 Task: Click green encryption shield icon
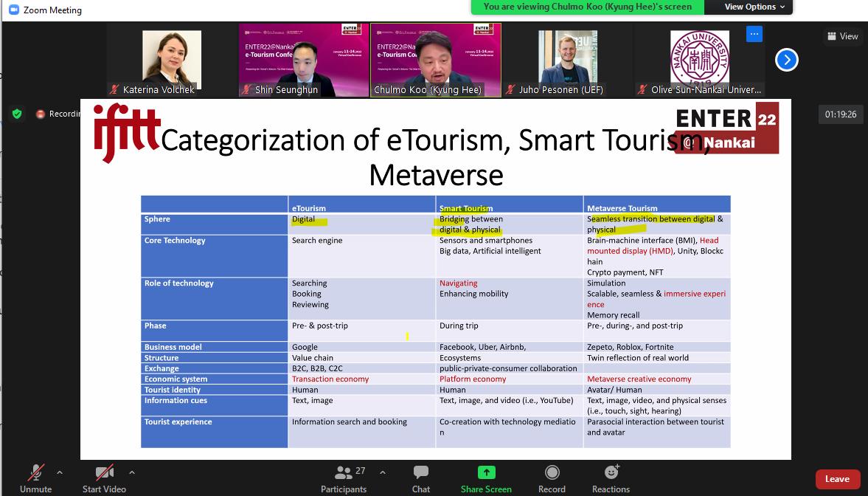[17, 114]
